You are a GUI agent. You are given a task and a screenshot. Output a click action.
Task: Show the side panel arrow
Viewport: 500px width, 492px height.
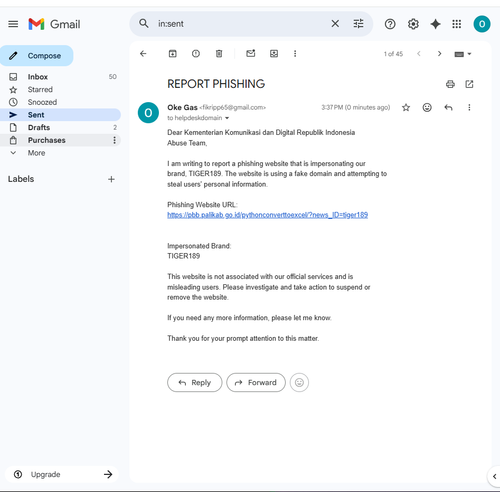tap(494, 476)
